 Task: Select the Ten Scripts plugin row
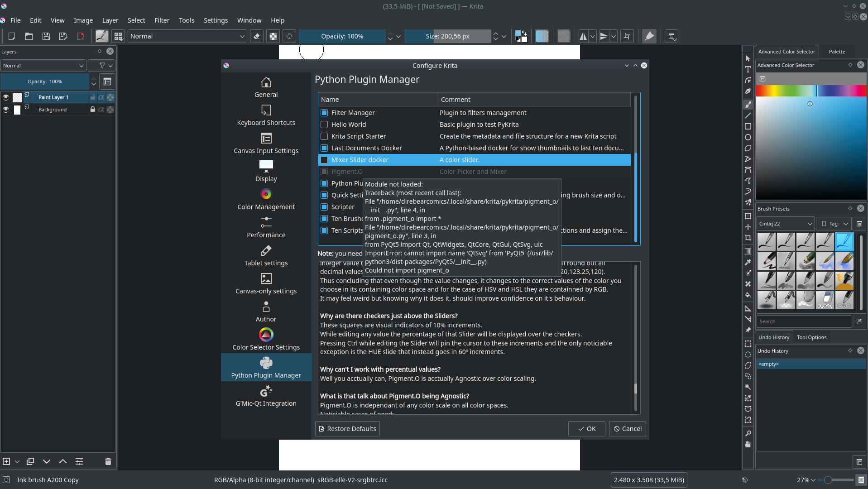click(x=474, y=230)
